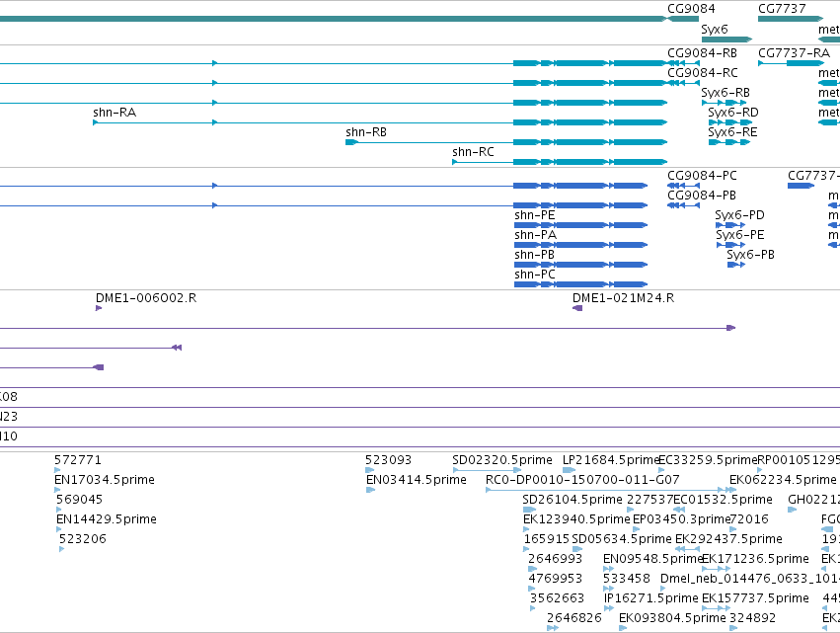Select the SD26104.5prime EST label

click(573, 500)
